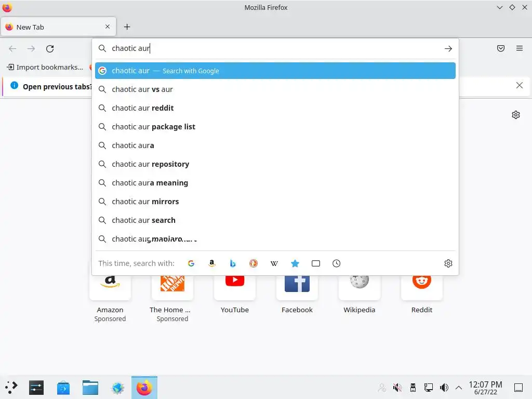Open the KDE application launcher
The width and height of the screenshot is (532, 399).
[x=11, y=388]
